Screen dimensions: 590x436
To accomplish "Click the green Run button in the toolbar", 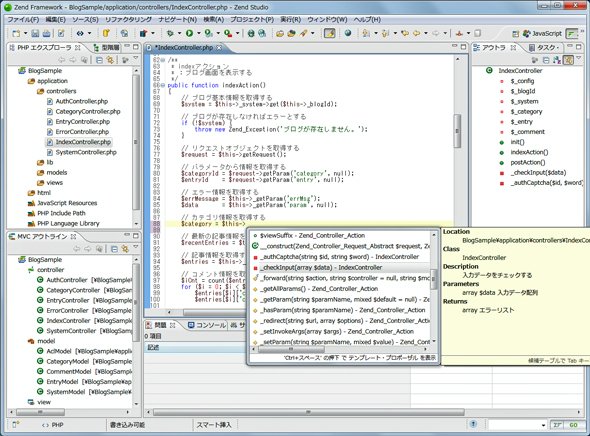I will pyautogui.click(x=189, y=33).
